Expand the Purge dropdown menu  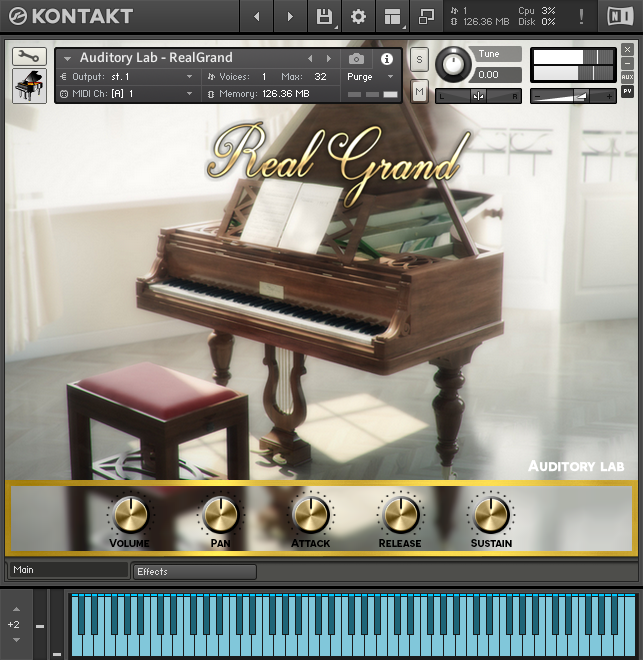[369, 77]
